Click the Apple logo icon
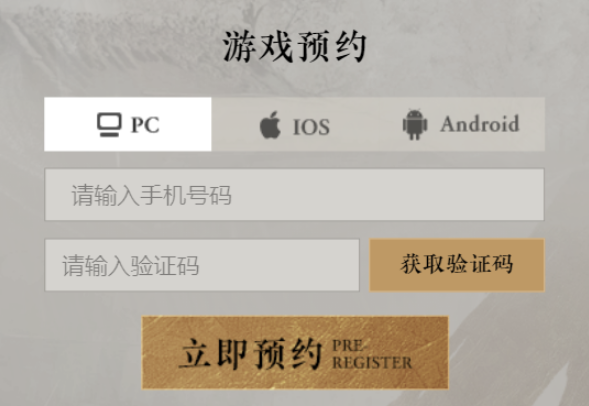The image size is (589, 406). (x=270, y=125)
